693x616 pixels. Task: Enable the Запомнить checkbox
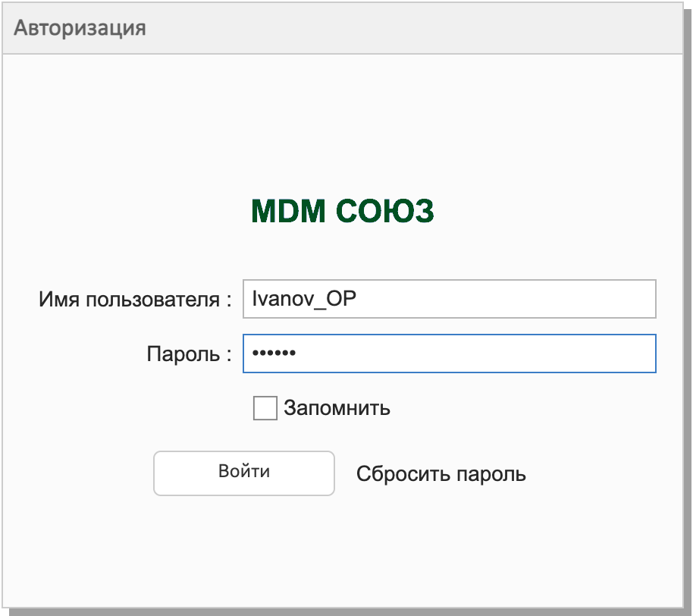pos(265,408)
